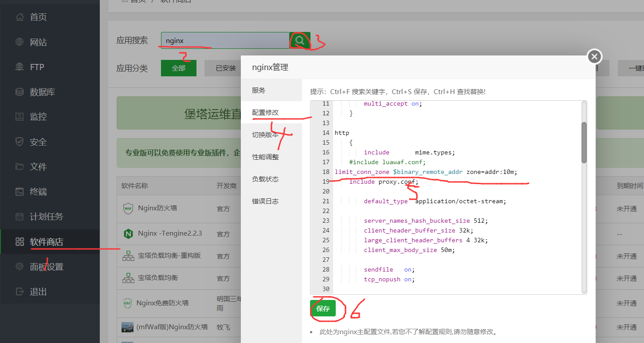Switch to the 错误日志 tab
This screenshot has height=343, width=644.
271,201
